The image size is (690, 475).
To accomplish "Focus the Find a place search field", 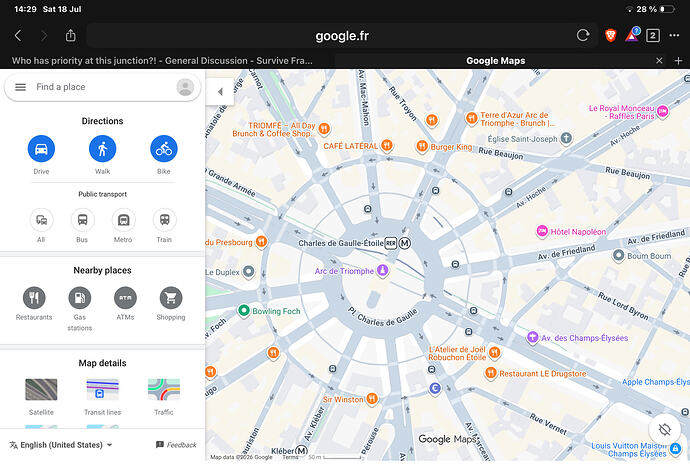I will 103,87.
